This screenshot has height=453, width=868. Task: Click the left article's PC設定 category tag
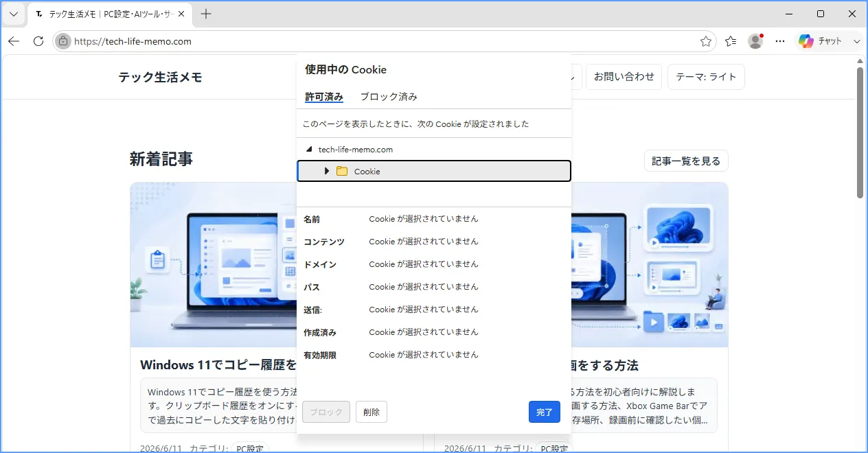(250, 448)
